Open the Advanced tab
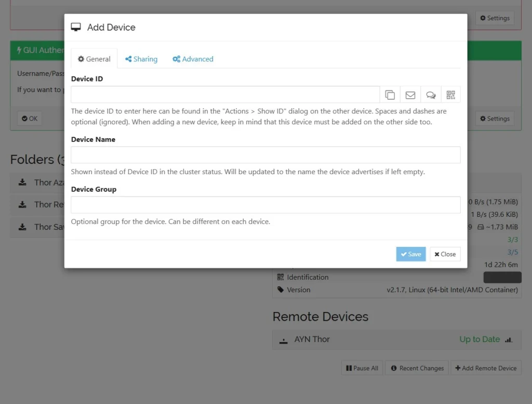 (x=193, y=59)
